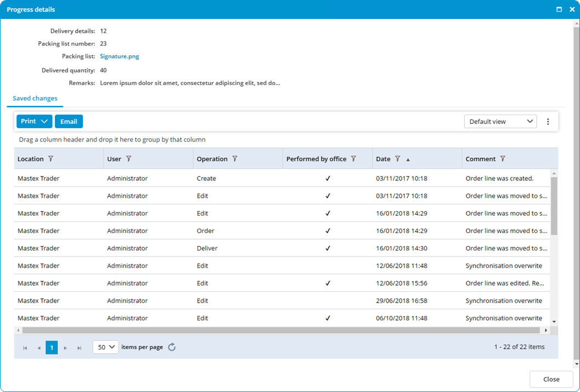Viewport: 580px width, 392px height.
Task: Open the items per page dropdown
Action: [105, 347]
